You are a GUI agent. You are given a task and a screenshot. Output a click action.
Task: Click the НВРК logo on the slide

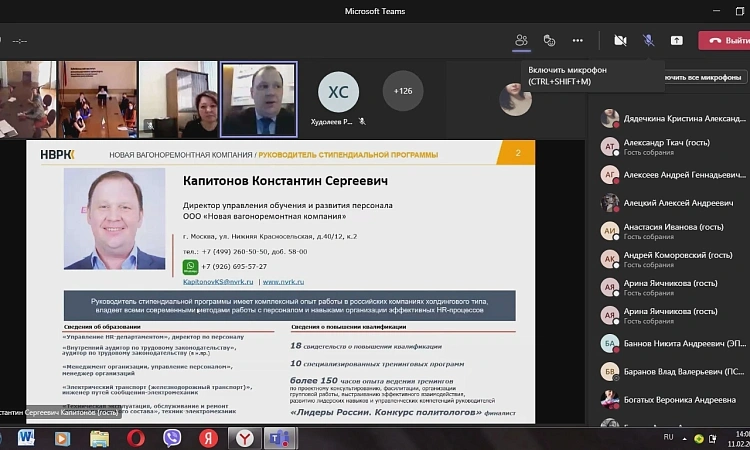point(57,154)
